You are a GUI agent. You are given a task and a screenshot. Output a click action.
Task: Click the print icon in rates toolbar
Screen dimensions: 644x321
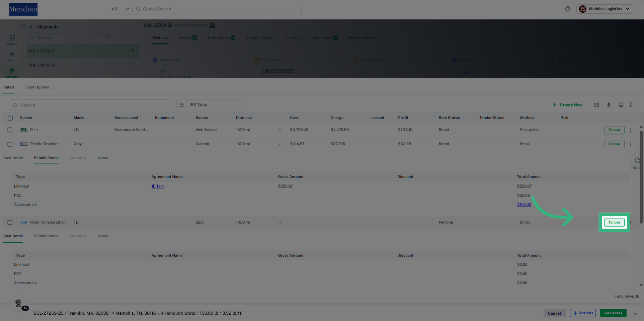[x=621, y=105]
